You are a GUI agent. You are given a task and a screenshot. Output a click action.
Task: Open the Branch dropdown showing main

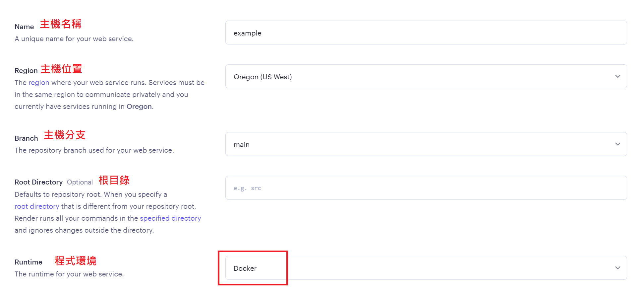click(426, 144)
